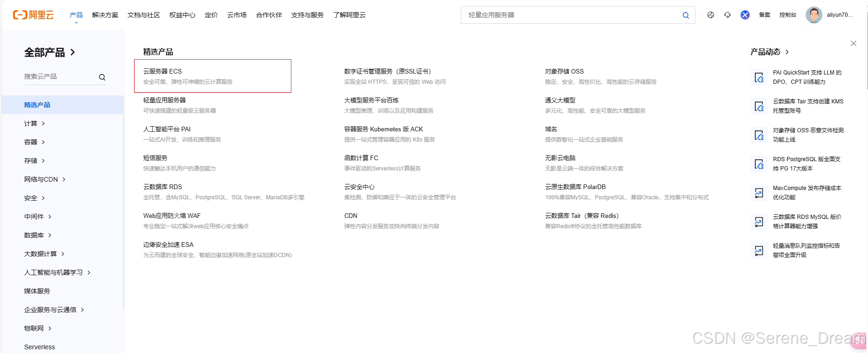Open 大模型服务平台百炼 product

tap(371, 100)
